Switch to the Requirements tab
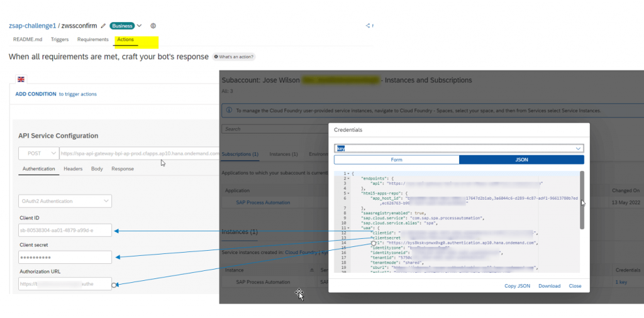The height and width of the screenshot is (318, 644). pos(93,40)
